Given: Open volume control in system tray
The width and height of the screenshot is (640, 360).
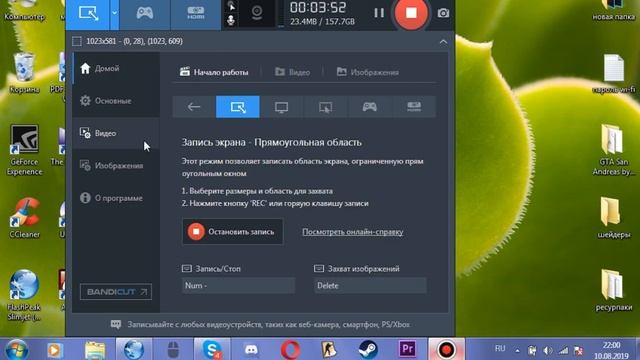Looking at the screenshot, I should click(548, 350).
